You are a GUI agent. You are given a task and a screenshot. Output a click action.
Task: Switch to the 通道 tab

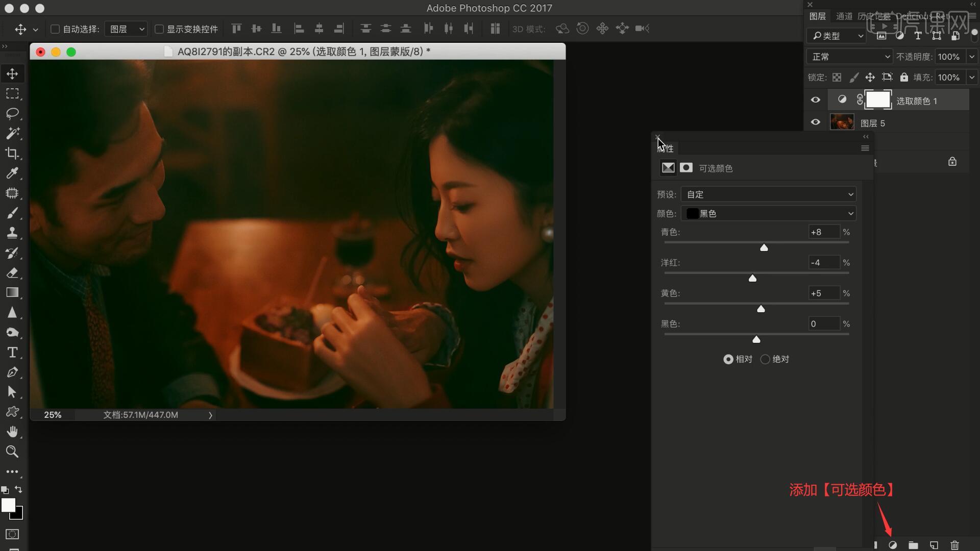coord(844,16)
